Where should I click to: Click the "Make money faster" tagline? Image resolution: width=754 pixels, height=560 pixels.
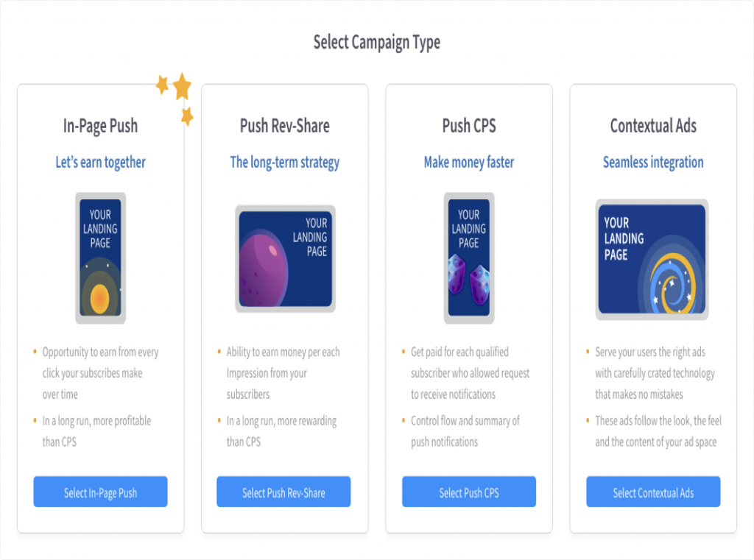(x=469, y=162)
